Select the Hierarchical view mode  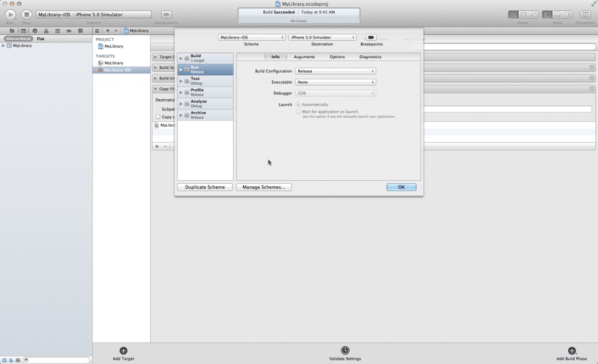tap(18, 38)
